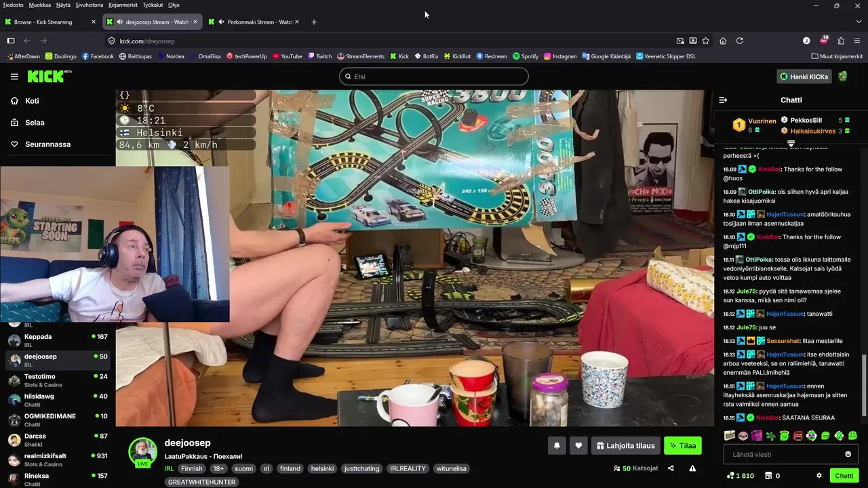Image resolution: width=868 pixels, height=488 pixels.
Task: Mute audio icon on Perkonmaki tab
Action: pyautogui.click(x=222, y=22)
